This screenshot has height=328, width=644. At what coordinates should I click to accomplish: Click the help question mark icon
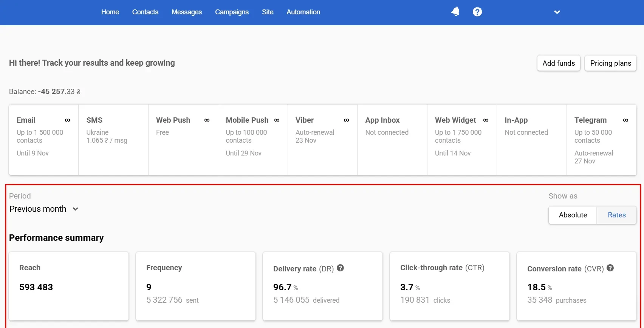coord(477,12)
